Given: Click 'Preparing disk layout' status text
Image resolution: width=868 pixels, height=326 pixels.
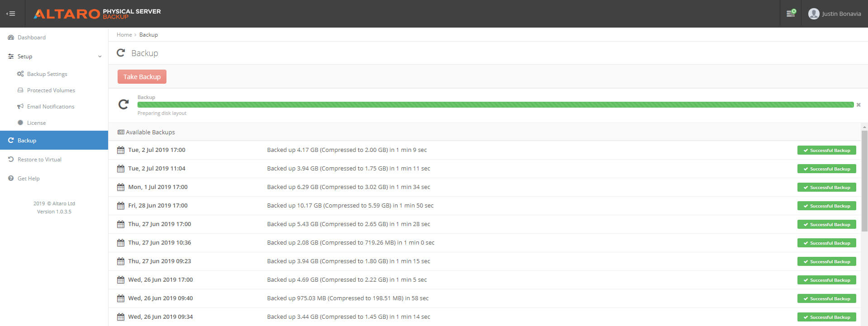Looking at the screenshot, I should tap(162, 113).
